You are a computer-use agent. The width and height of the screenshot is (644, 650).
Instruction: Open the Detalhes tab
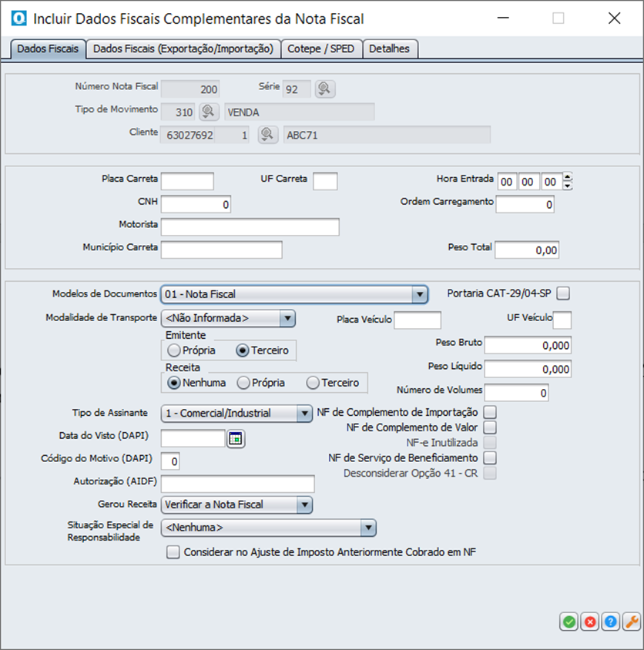[390, 49]
